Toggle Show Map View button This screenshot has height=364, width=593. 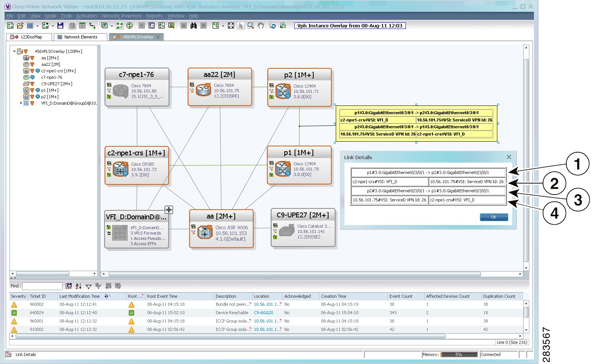[x=72, y=26]
